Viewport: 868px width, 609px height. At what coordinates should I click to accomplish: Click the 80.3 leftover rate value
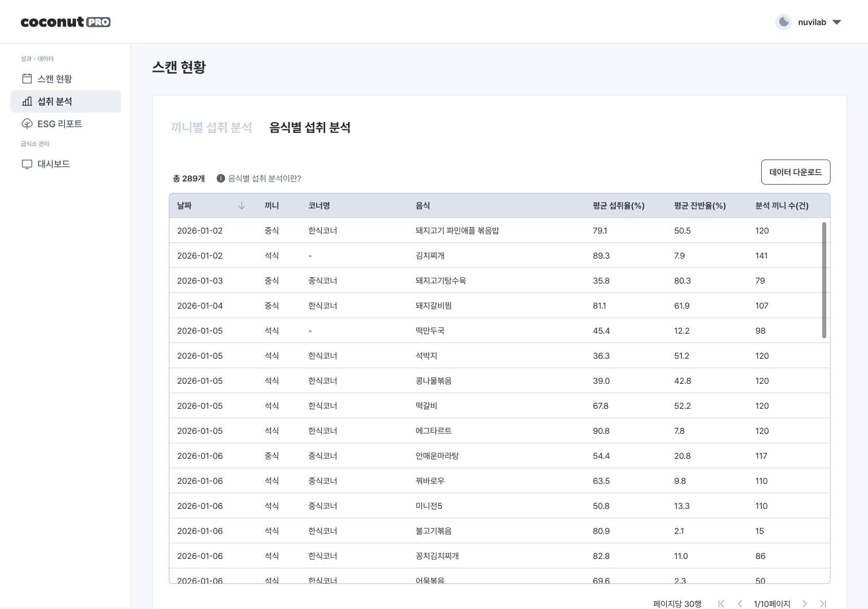click(x=683, y=281)
